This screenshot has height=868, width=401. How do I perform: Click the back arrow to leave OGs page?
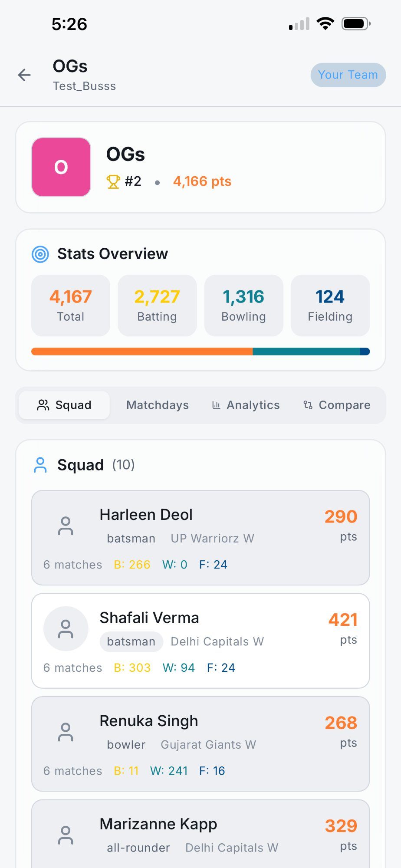(25, 75)
